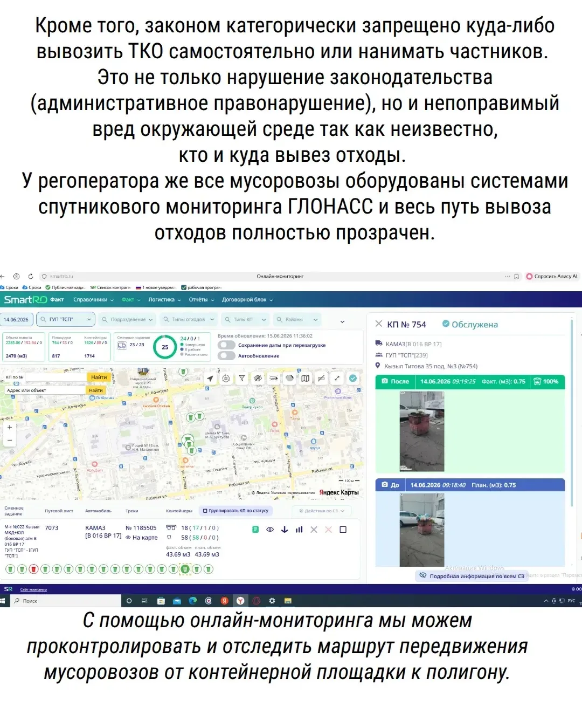Zoom in the map with plus
The image size is (582, 728).
[9, 427]
